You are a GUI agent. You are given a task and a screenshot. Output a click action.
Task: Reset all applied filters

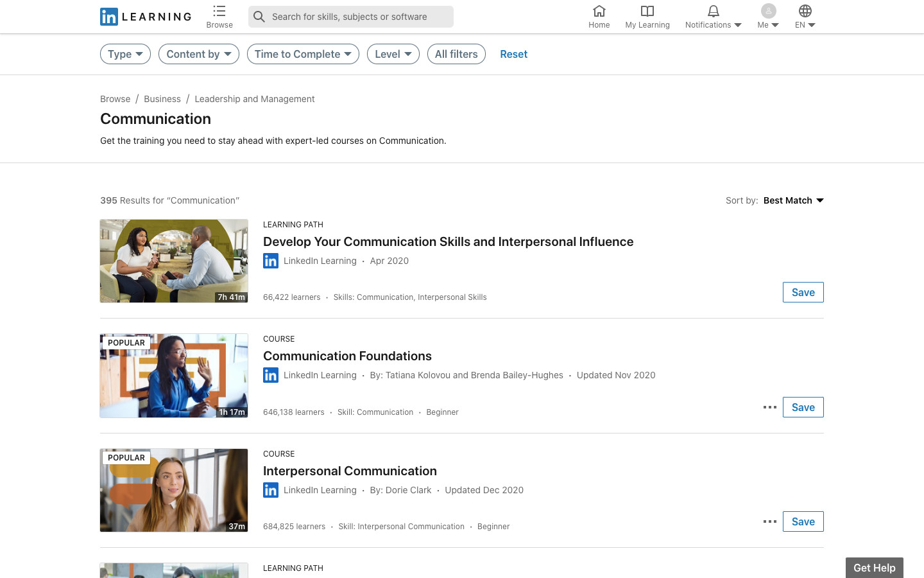coord(513,54)
